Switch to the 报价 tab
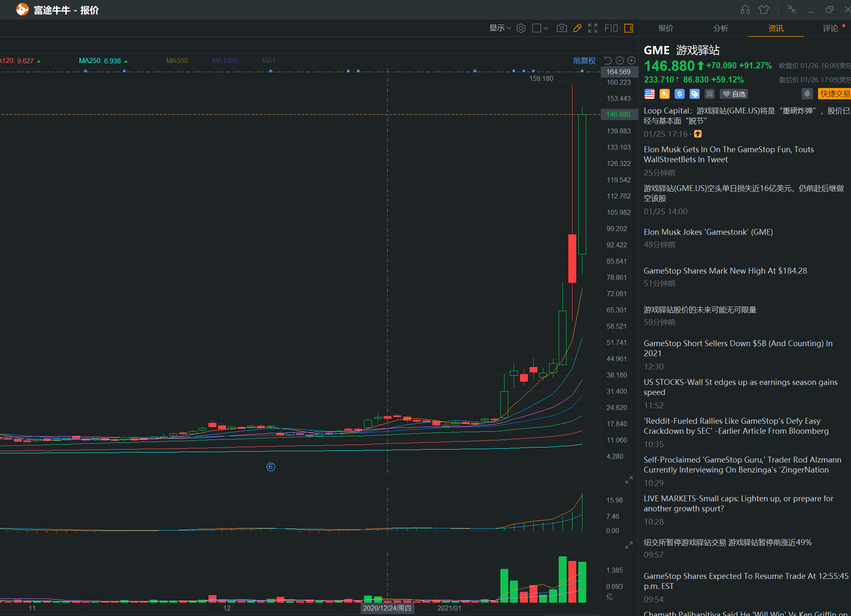 (x=665, y=28)
